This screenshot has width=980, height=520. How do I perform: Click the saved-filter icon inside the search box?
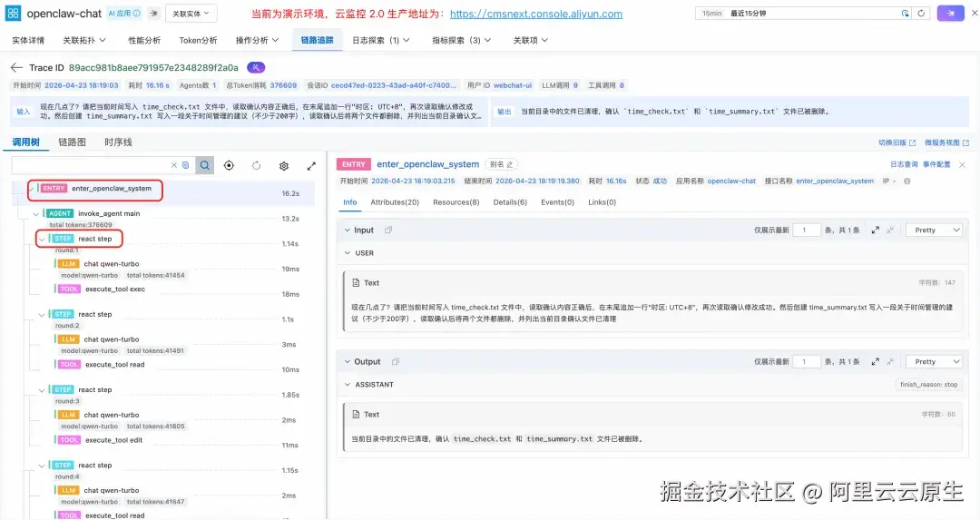pos(185,166)
